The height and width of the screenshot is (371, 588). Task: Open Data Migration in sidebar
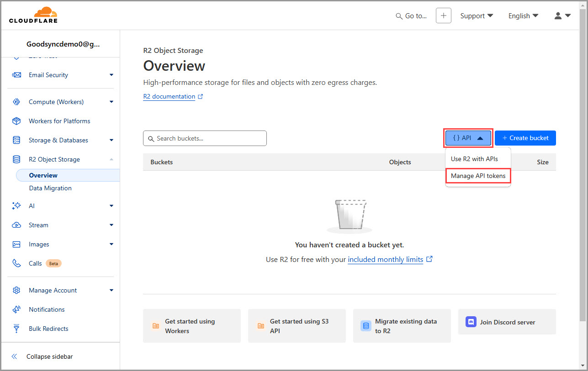coord(50,188)
